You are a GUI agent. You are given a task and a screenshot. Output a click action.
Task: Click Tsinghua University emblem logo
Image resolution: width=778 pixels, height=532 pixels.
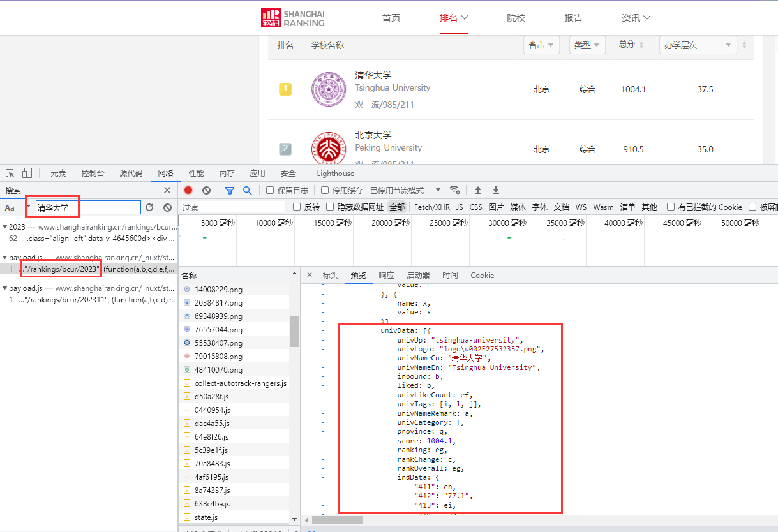[328, 90]
